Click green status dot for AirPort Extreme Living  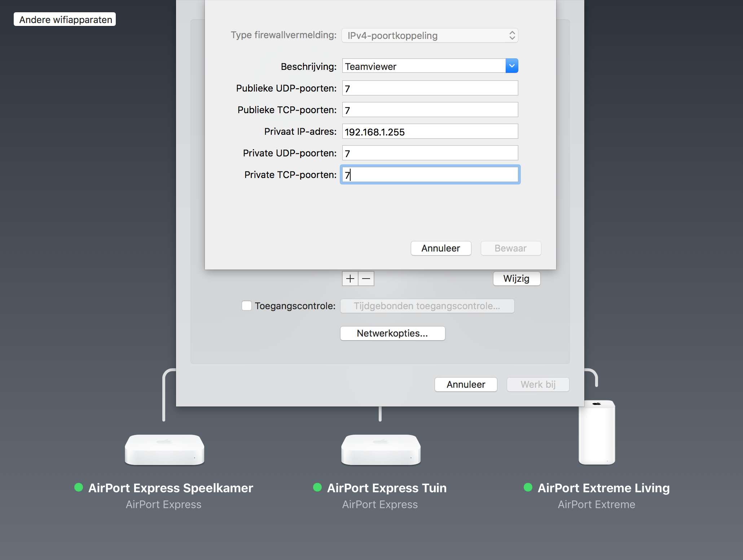click(x=528, y=488)
